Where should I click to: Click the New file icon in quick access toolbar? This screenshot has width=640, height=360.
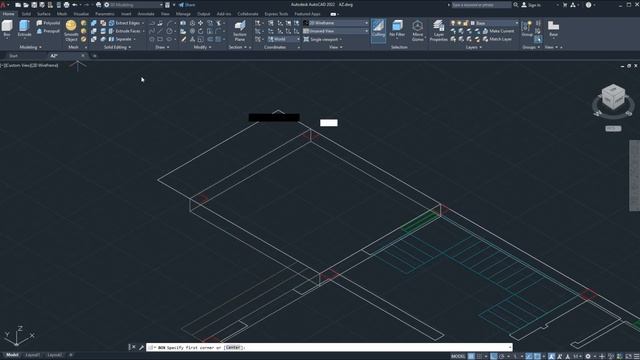tap(18, 5)
